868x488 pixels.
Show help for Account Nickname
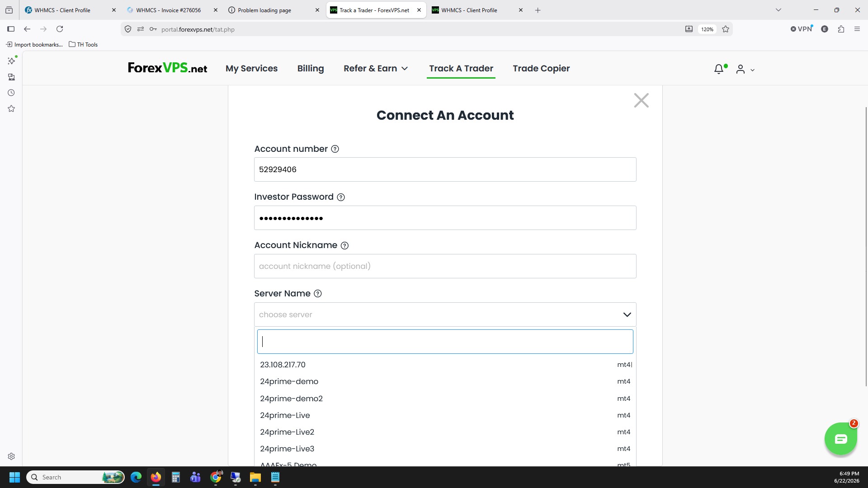344,245
